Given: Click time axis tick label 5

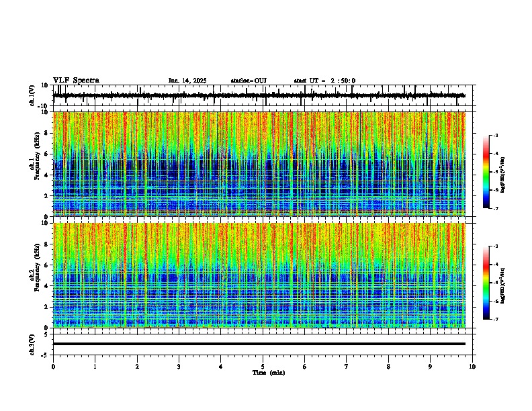Looking at the screenshot, I should 263,367.
